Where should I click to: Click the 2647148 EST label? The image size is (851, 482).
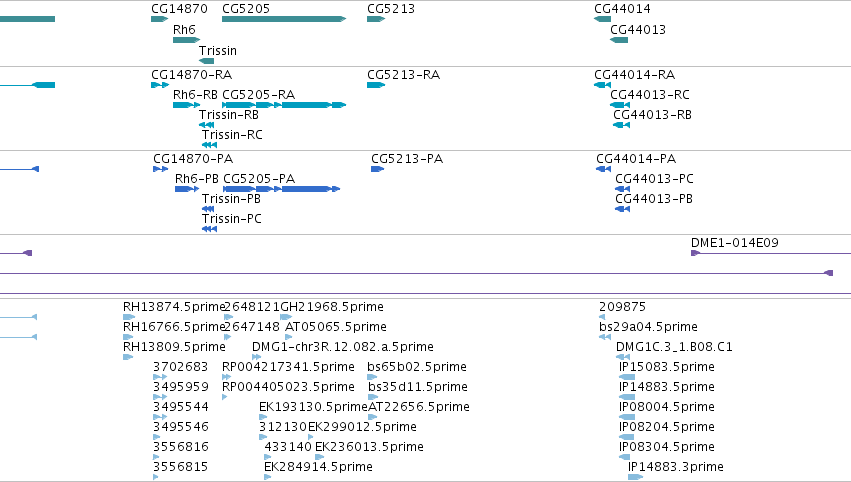point(252,327)
